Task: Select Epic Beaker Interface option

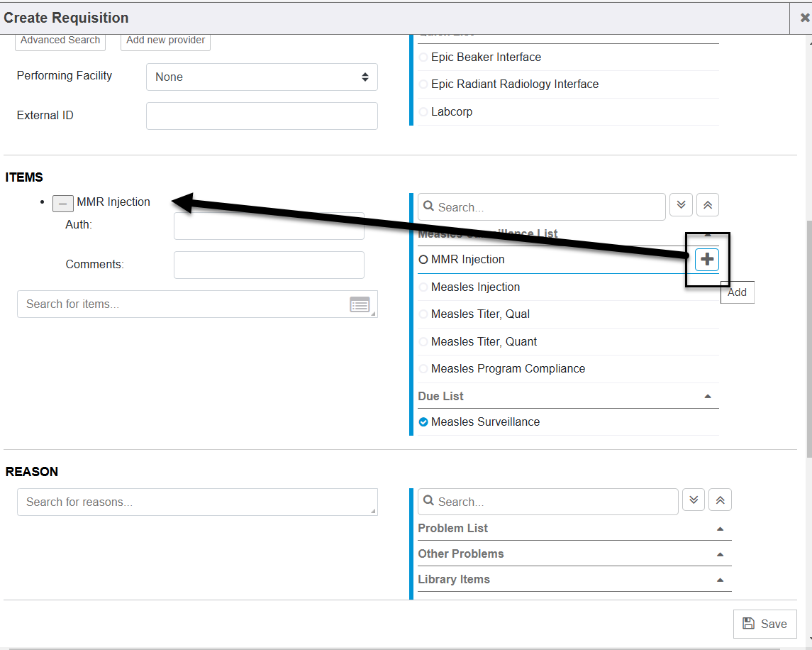Action: pos(486,57)
